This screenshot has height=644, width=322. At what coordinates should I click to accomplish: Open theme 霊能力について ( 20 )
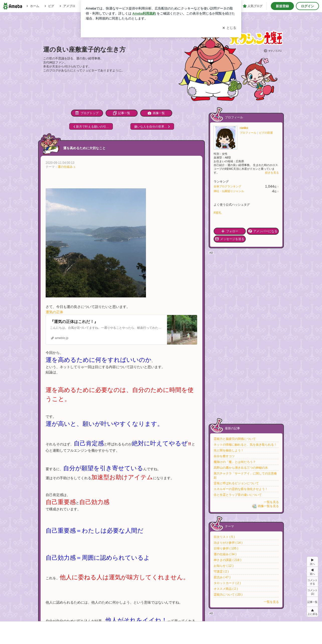coord(228,595)
